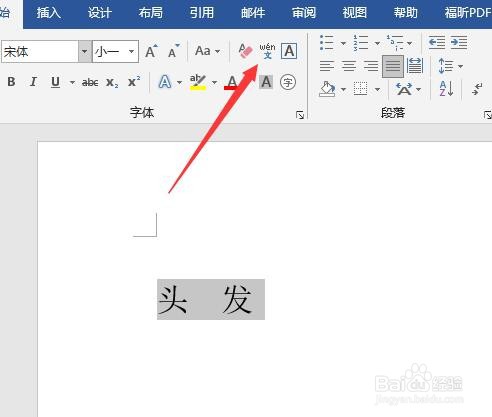Viewport: 492px width, 417px height.
Task: Open the 帮助 tab
Action: (406, 13)
